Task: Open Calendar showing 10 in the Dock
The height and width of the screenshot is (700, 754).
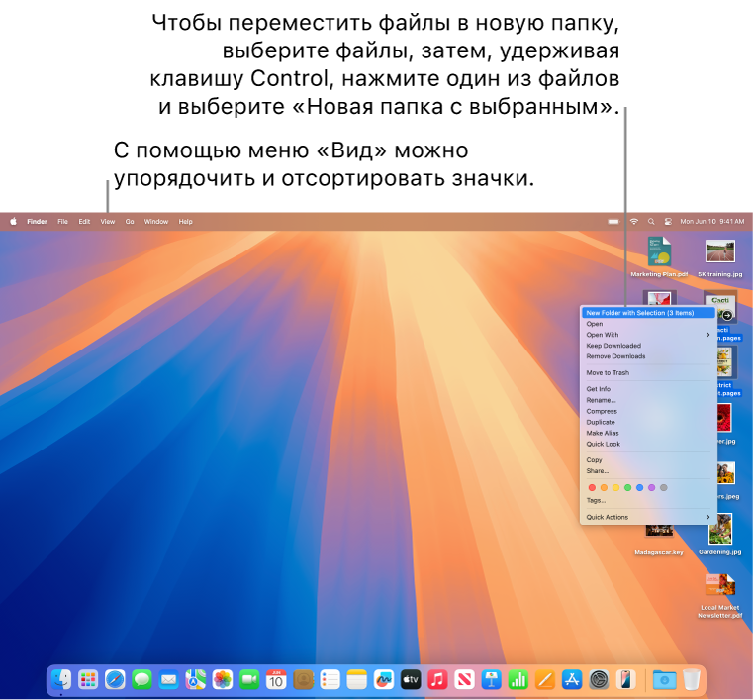Action: pos(276,680)
